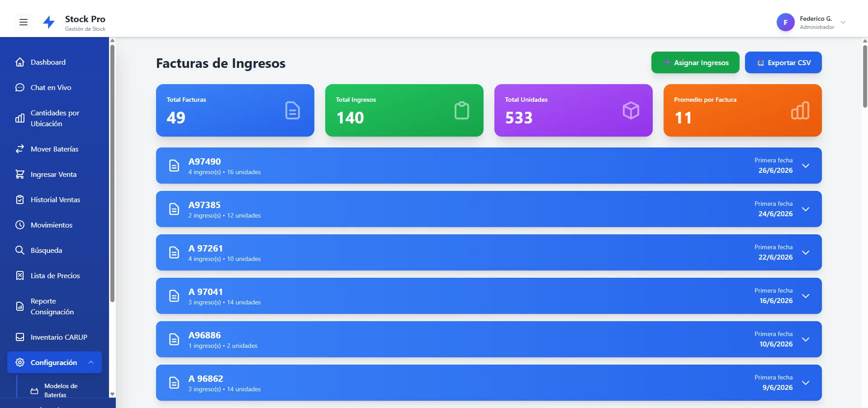Click the Dashboard home icon

click(x=20, y=62)
